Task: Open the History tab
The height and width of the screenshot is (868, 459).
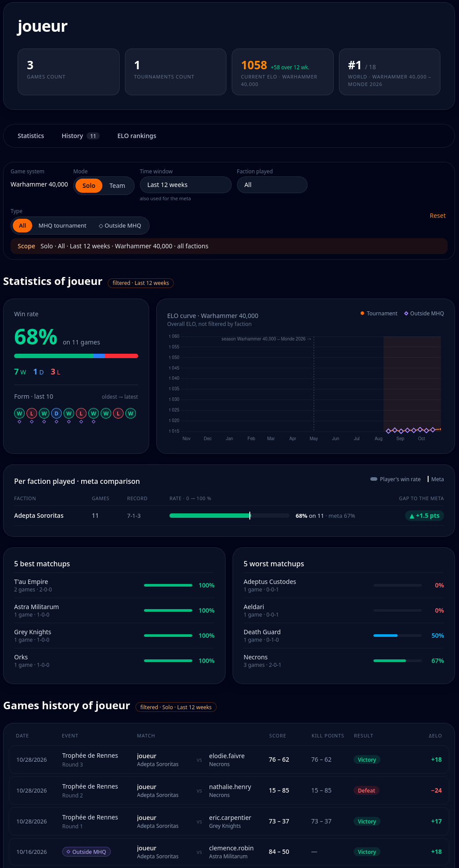Action: point(80,136)
